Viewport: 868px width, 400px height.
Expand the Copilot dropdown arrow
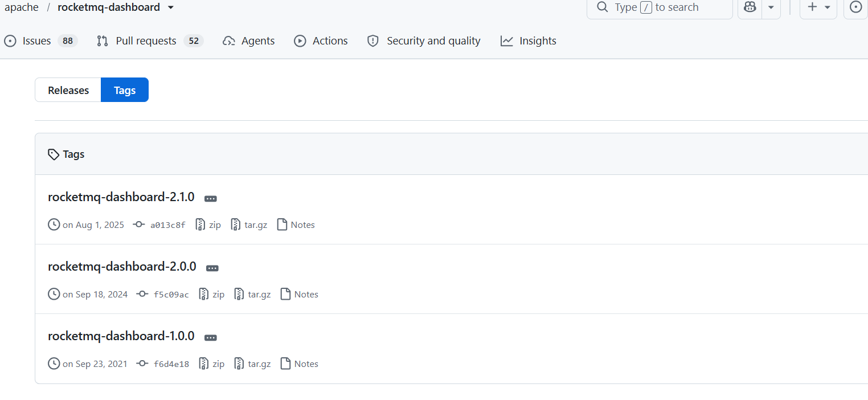[x=771, y=7]
